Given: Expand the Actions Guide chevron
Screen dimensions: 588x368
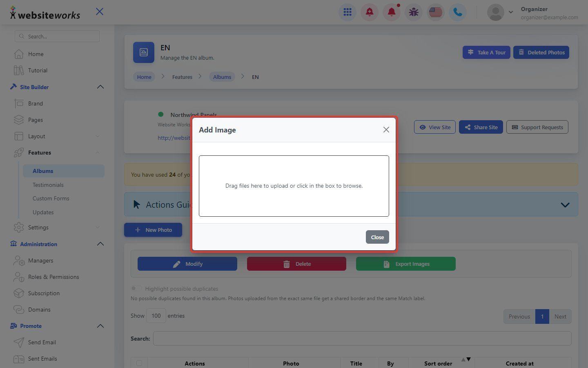Looking at the screenshot, I should tap(565, 205).
